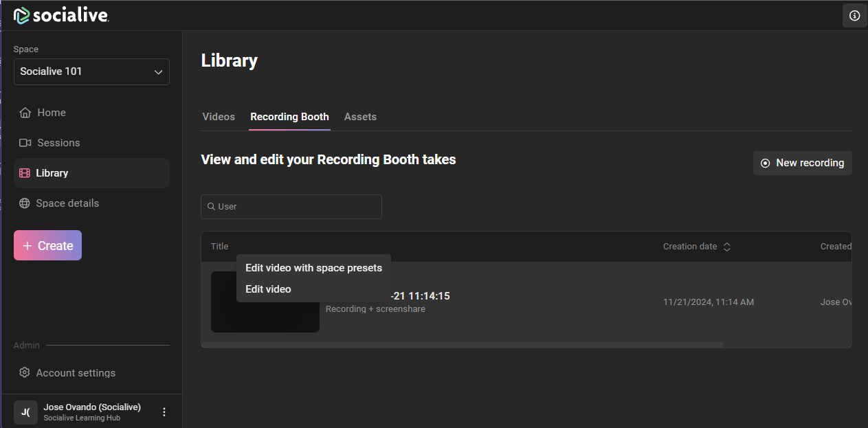Click the user avatar J( icon

(25, 412)
